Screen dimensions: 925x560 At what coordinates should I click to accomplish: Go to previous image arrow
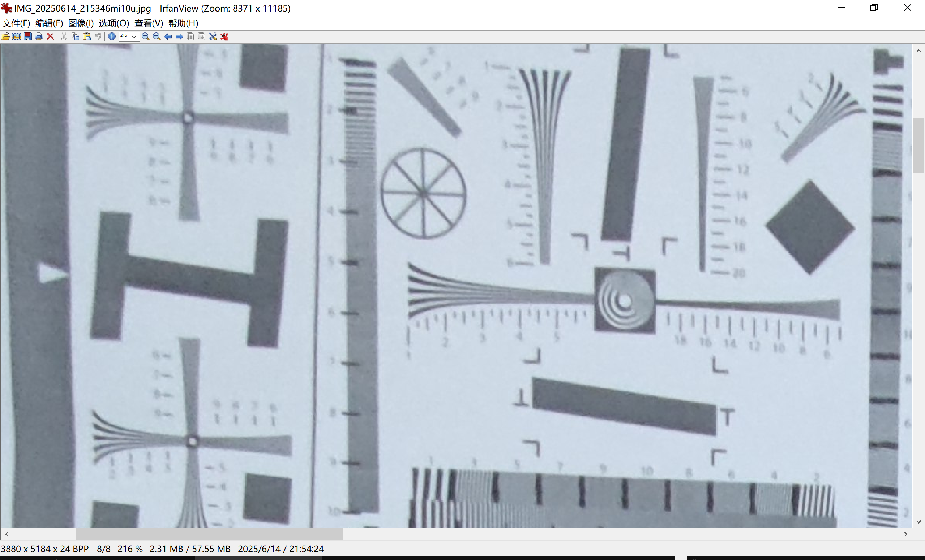[x=168, y=36]
